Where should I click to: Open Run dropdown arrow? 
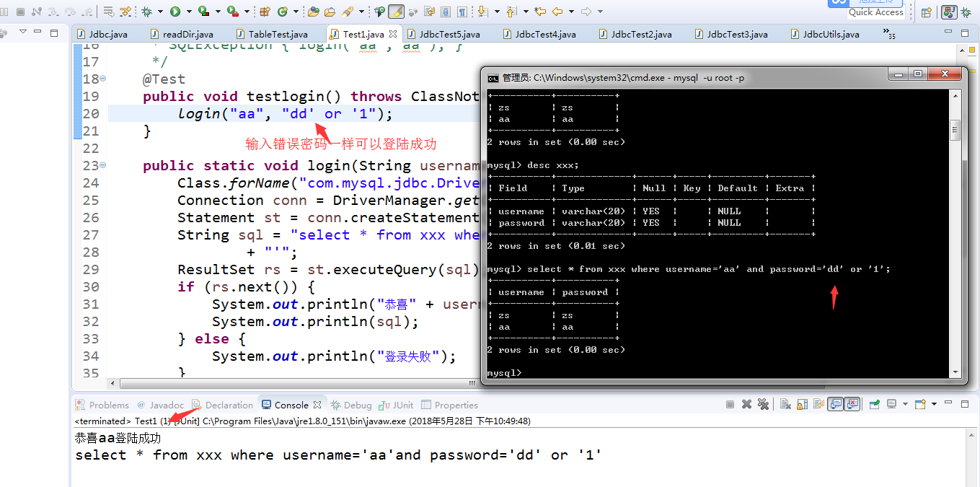[189, 12]
